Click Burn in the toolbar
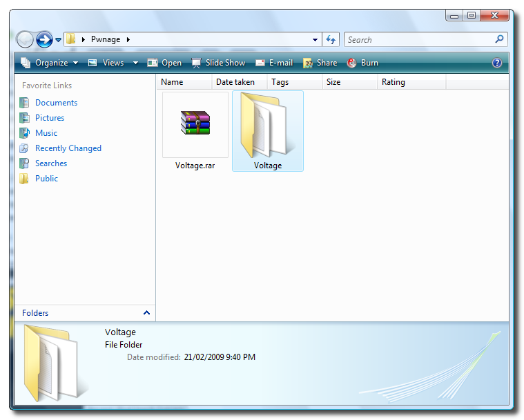 coord(362,63)
